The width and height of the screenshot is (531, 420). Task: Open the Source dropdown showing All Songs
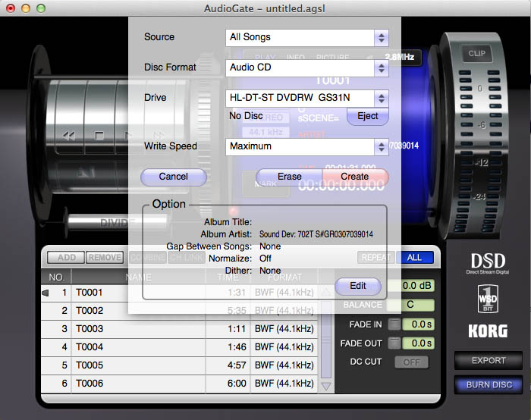click(x=307, y=37)
